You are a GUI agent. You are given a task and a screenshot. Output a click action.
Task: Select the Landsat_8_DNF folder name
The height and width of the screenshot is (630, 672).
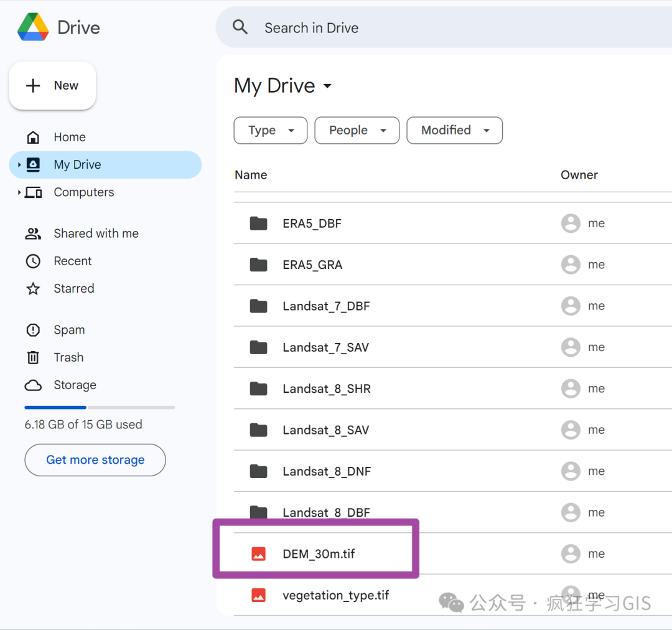tap(327, 472)
